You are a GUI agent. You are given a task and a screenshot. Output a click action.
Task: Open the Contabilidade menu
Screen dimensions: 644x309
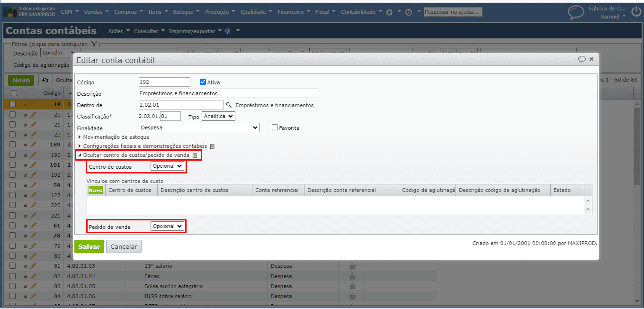361,12
